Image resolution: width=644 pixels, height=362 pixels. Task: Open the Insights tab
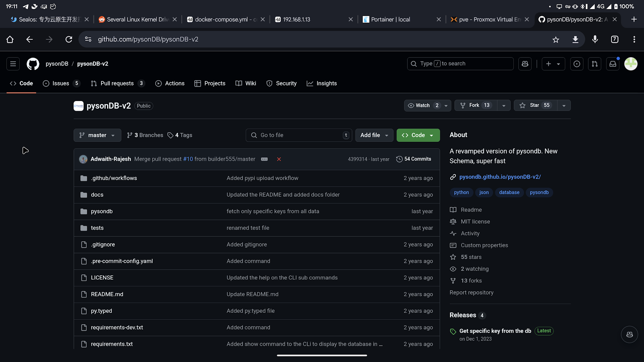[321, 83]
